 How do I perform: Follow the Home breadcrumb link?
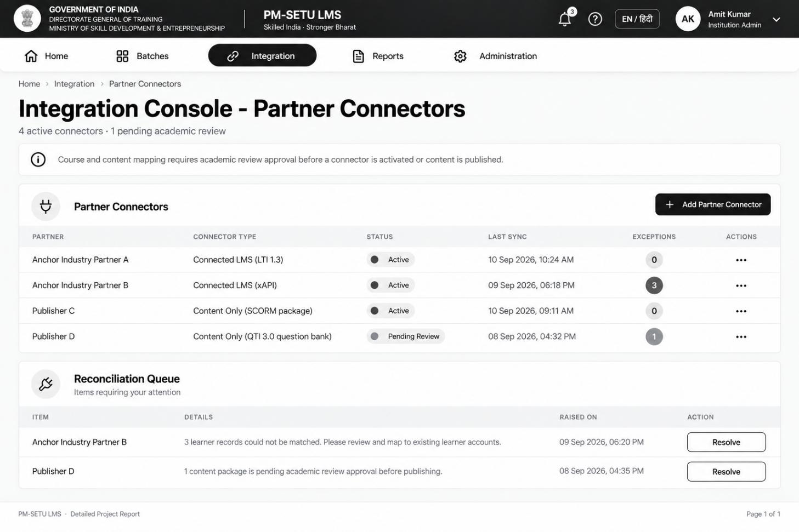point(29,84)
